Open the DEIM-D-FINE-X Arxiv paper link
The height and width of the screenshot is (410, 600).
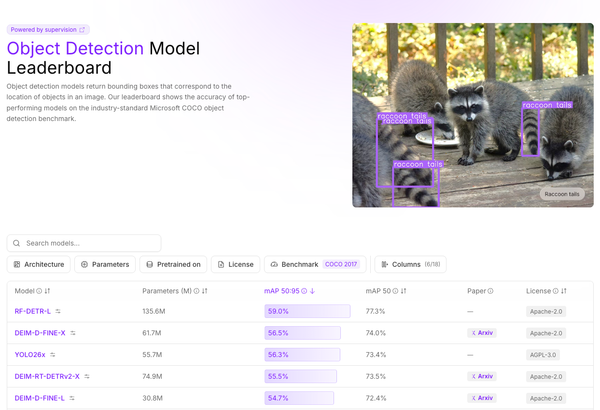point(482,333)
